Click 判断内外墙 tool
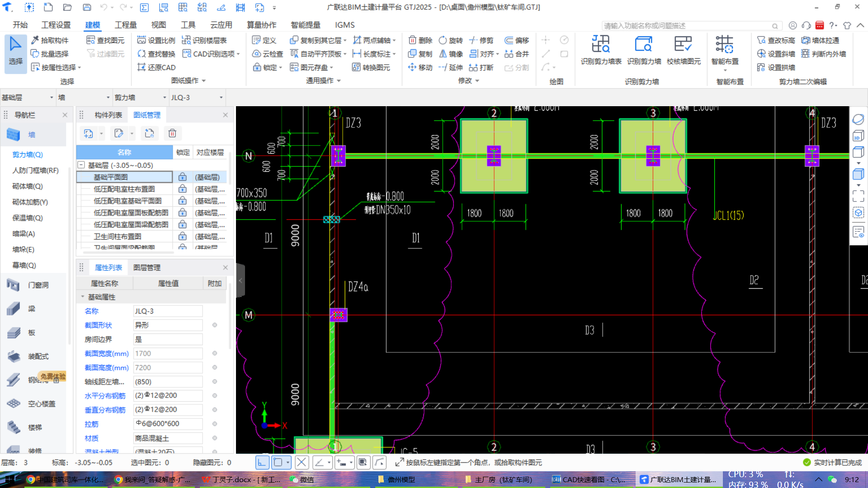Viewport: 868px width, 488px height. point(823,54)
